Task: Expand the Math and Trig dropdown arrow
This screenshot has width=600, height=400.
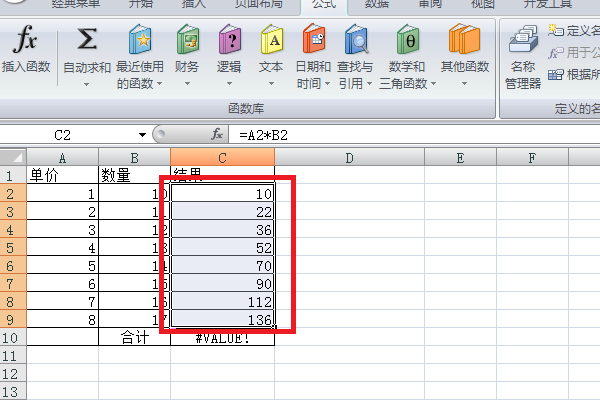Action: click(x=434, y=83)
